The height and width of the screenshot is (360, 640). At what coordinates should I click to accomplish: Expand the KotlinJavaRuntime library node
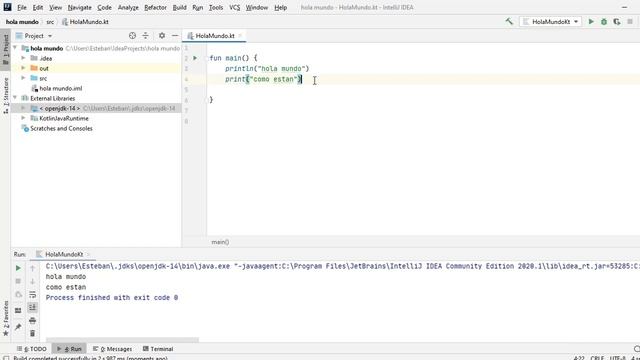[23, 118]
